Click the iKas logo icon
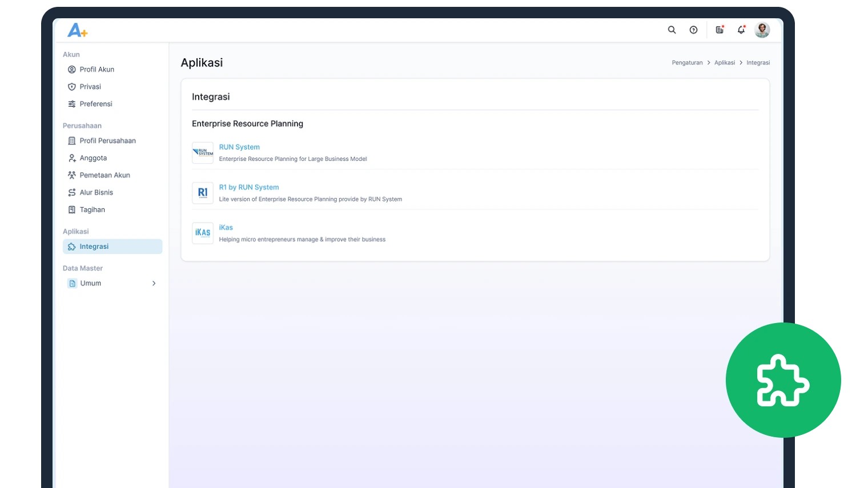868x488 pixels. [203, 233]
